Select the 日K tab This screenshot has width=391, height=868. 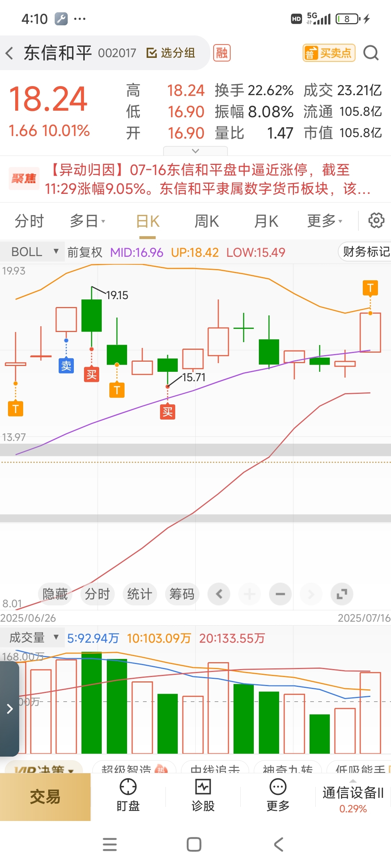pyautogui.click(x=148, y=221)
